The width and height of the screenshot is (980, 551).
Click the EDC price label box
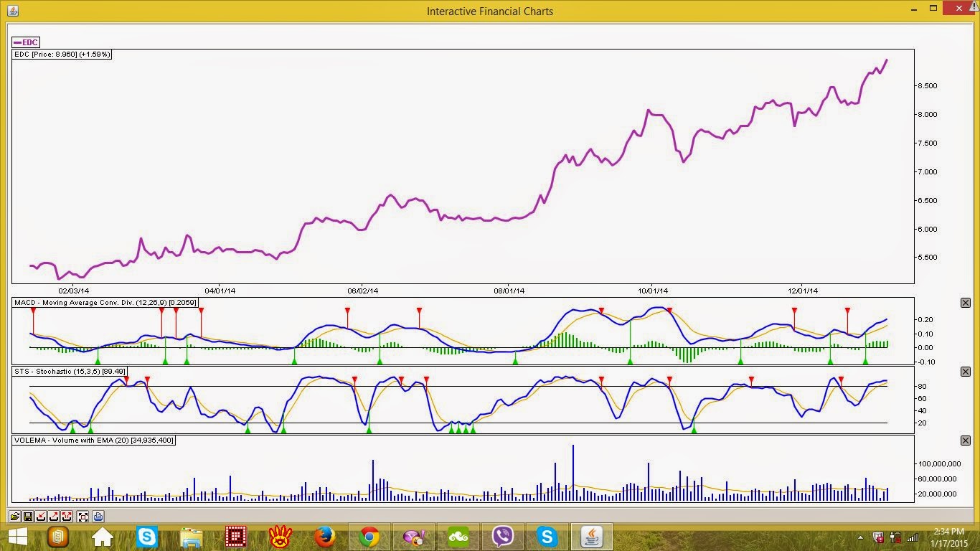click(62, 54)
